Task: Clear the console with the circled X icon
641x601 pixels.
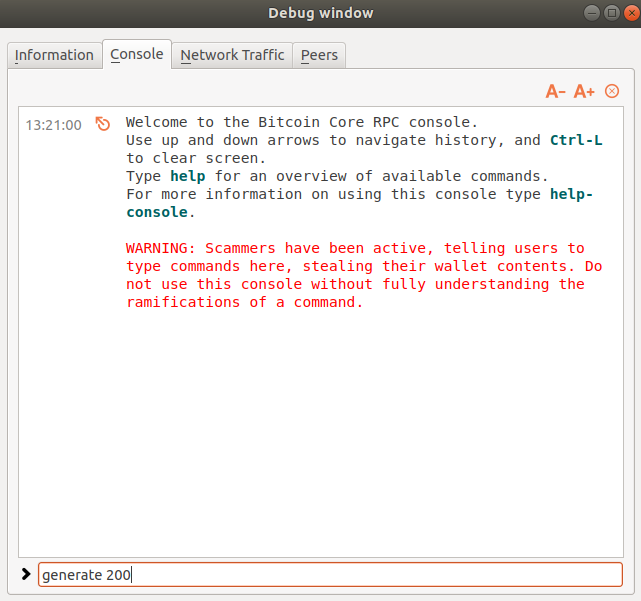Action: tap(612, 91)
